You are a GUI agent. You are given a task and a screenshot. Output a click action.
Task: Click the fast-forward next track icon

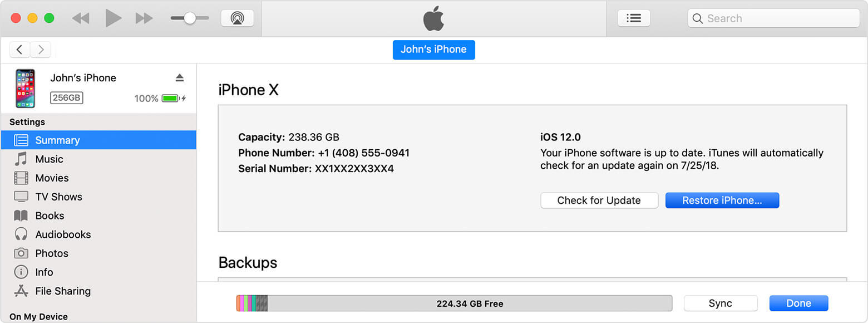(x=144, y=18)
